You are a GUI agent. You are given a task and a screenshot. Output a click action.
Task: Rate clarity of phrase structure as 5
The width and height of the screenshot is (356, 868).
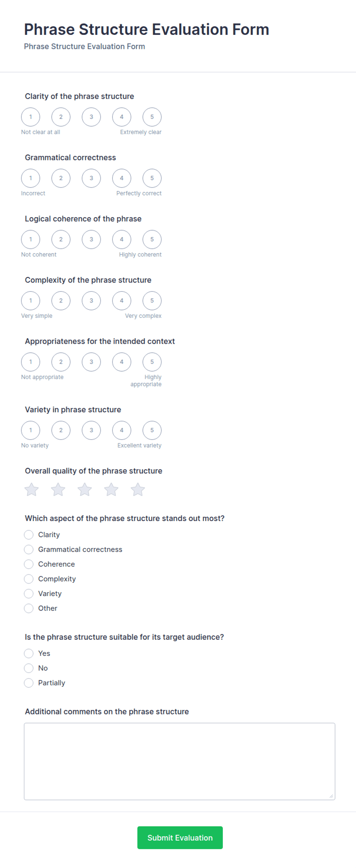[152, 117]
